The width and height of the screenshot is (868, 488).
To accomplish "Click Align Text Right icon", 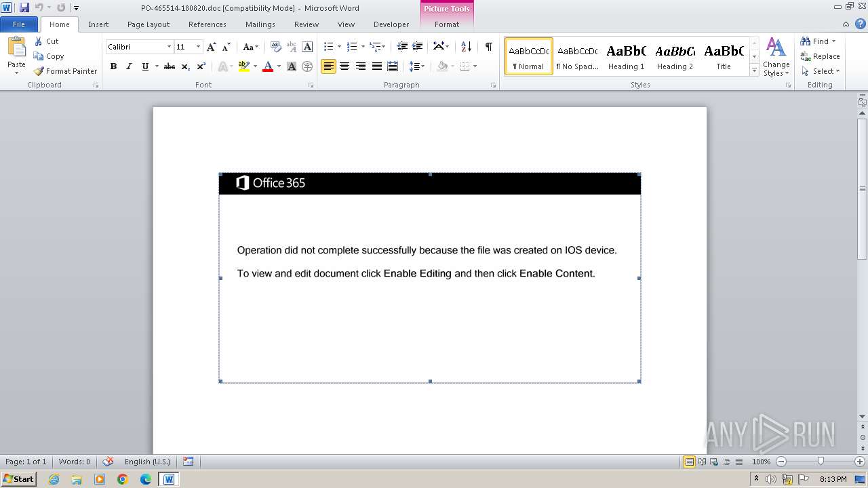I will point(361,66).
